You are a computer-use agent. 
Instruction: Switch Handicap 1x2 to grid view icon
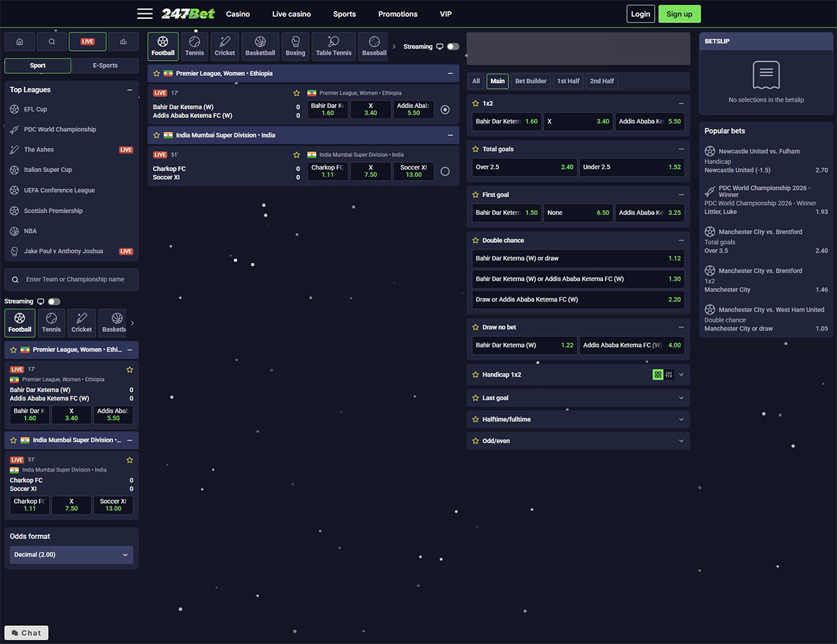658,375
